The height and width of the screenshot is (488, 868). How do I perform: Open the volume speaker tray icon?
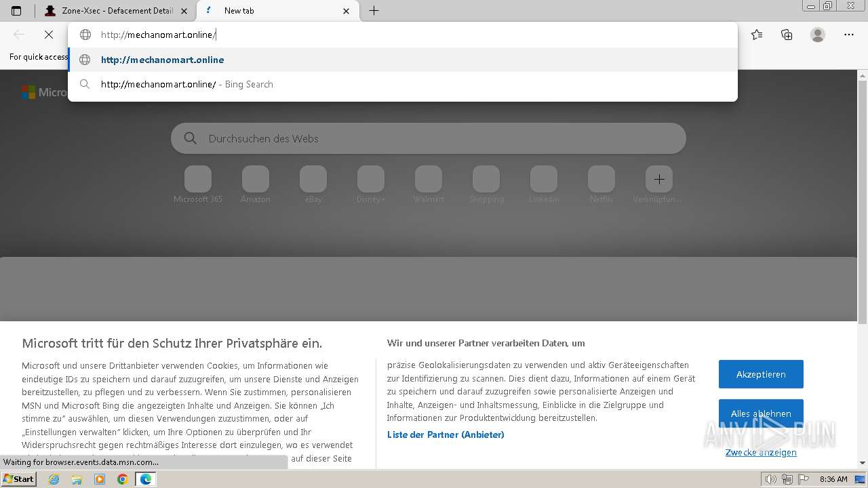coord(771,479)
